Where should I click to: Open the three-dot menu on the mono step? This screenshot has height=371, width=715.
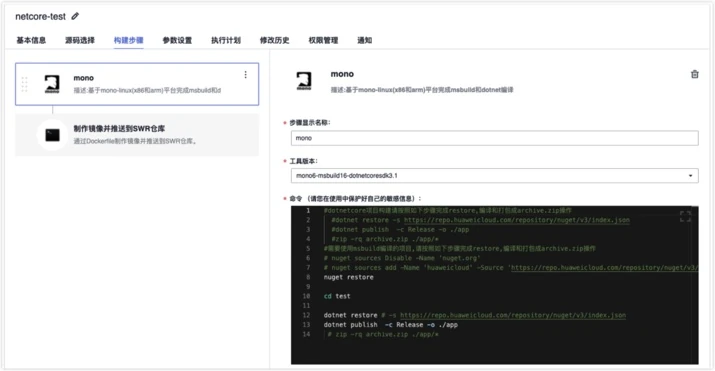click(x=245, y=75)
